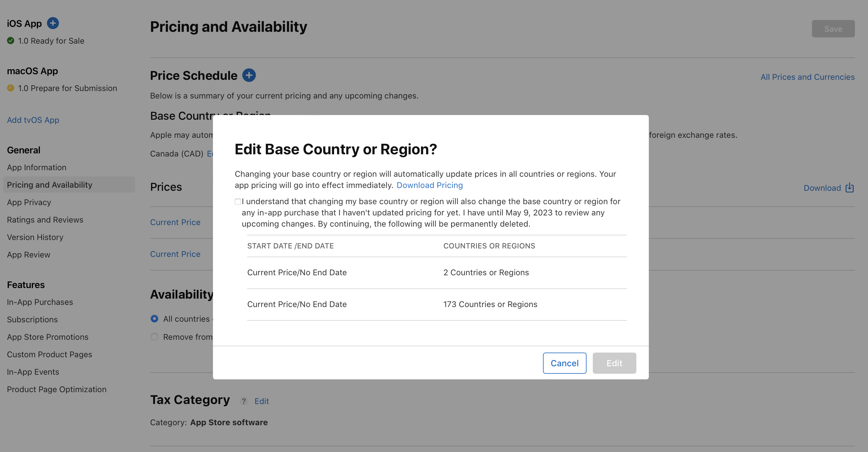Viewport: 868px width, 452px height.
Task: Click the App Information sidebar item
Action: (x=36, y=167)
